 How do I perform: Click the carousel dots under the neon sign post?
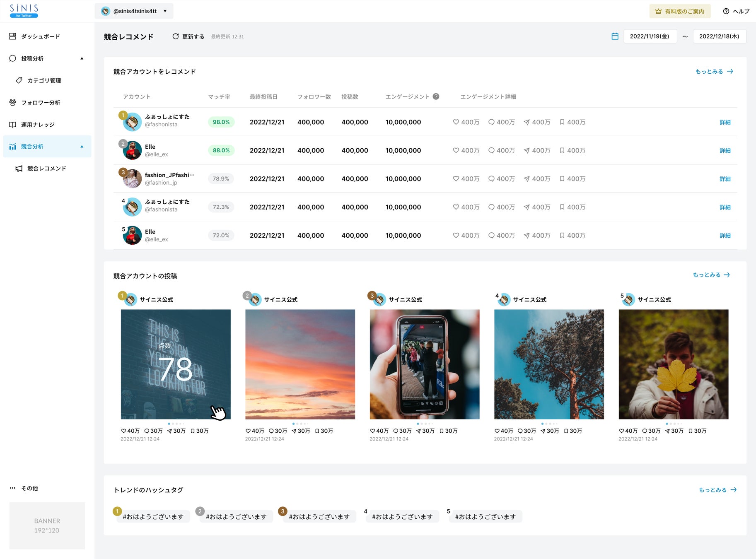[x=176, y=424]
